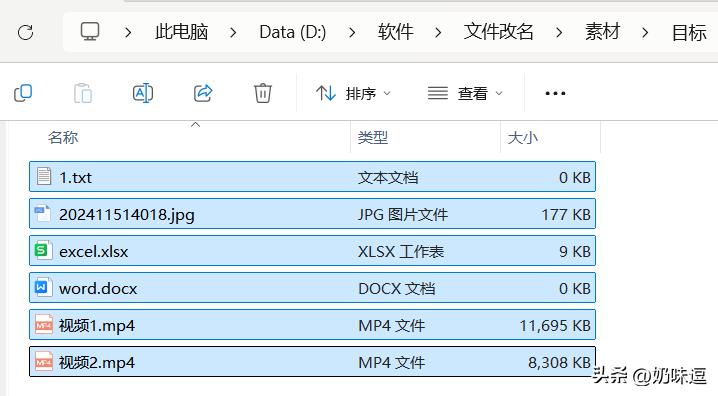Expand the chevron after Data (D:)

352,33
